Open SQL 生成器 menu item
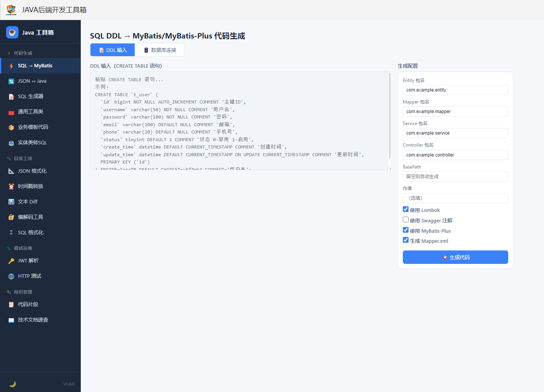Viewport: 544px width, 392px height. 40,97
